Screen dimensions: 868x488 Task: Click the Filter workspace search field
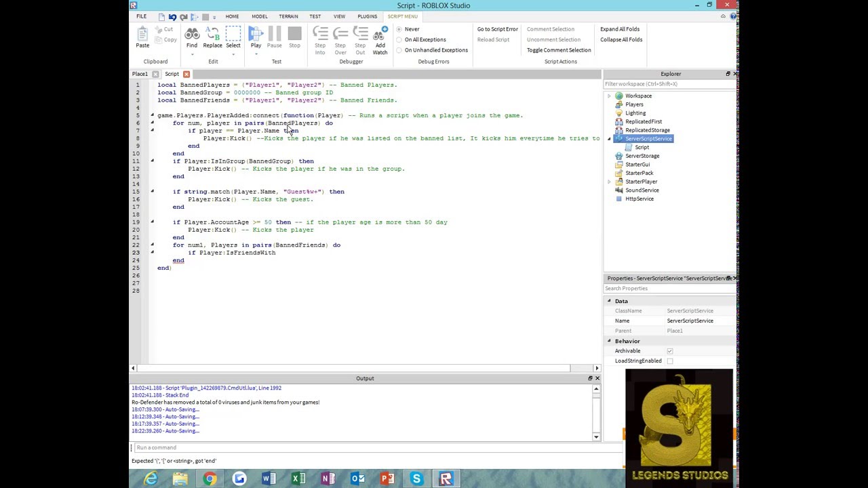670,84
